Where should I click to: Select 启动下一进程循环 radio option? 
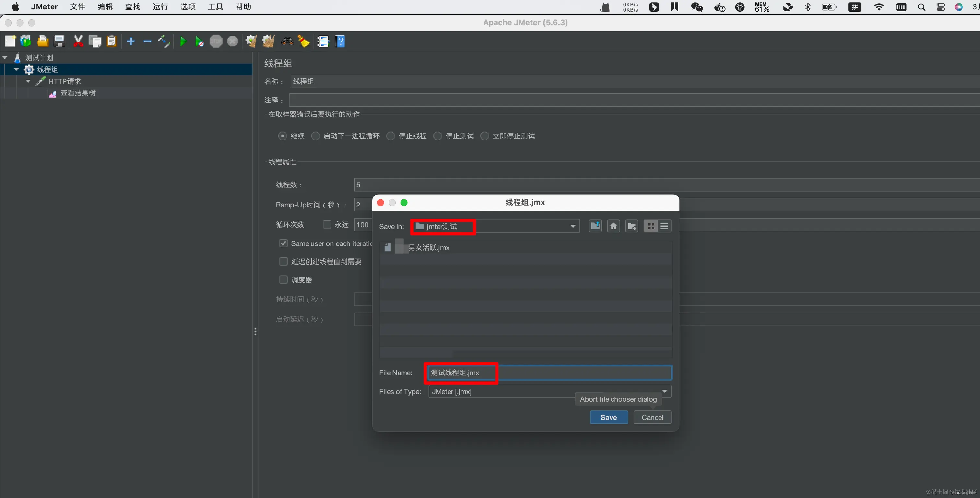(x=315, y=136)
